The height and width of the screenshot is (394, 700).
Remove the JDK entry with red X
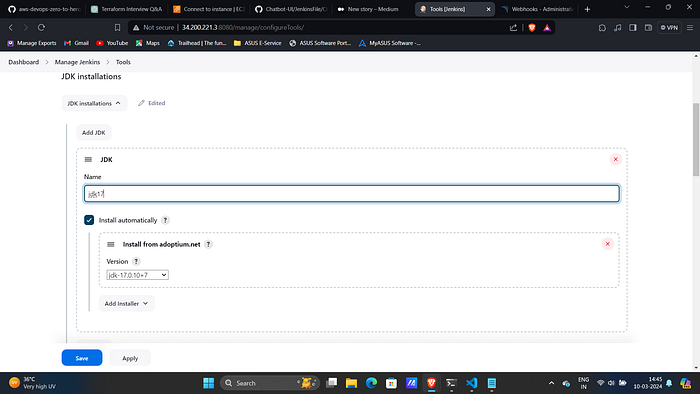tap(616, 159)
